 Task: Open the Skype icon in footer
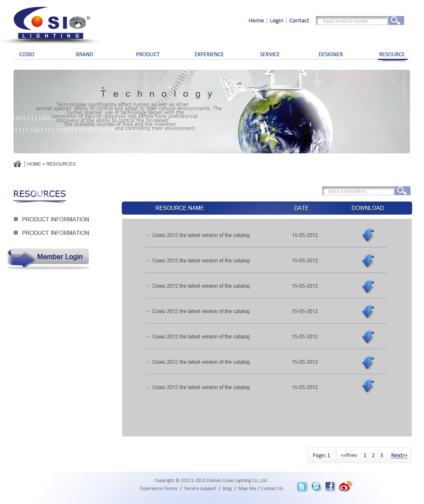316,487
